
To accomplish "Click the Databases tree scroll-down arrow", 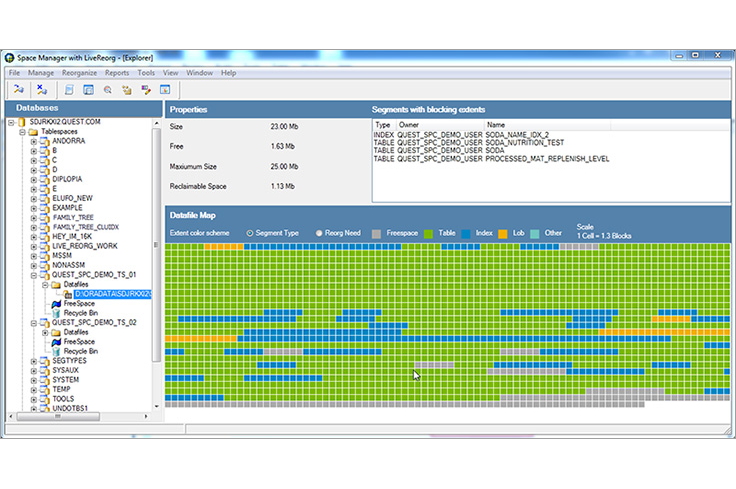I will point(157,406).
